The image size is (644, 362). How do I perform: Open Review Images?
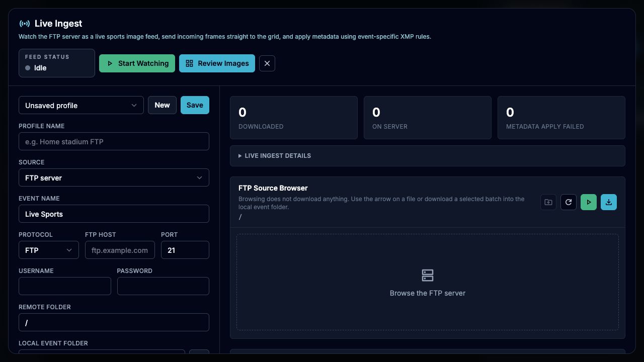pyautogui.click(x=217, y=63)
